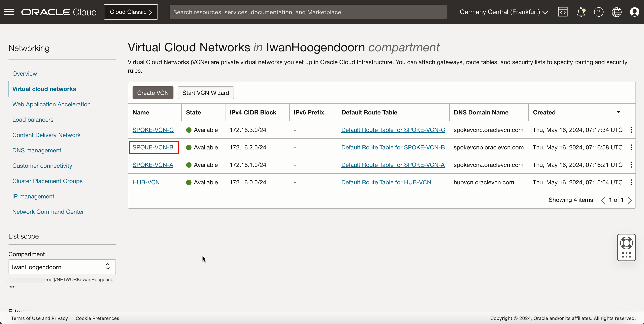This screenshot has width=644, height=324.
Task: Click the Default Route Table for HUB-VCN
Action: 386,182
